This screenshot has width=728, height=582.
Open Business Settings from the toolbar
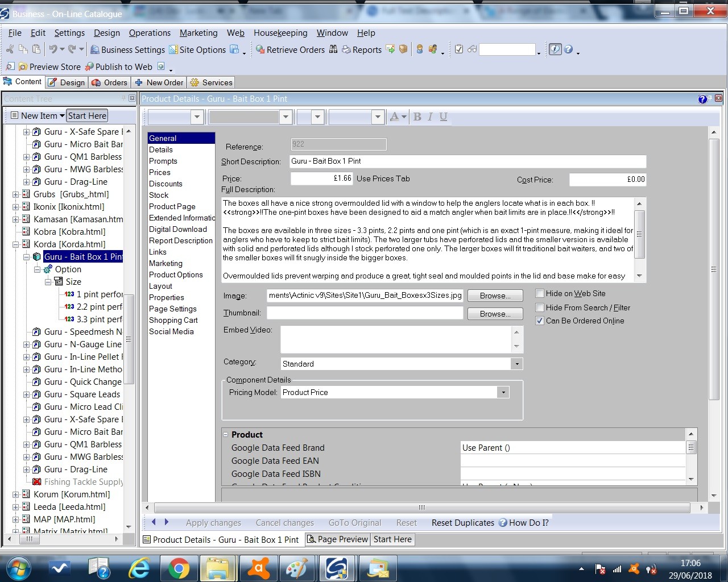pyautogui.click(x=95, y=50)
